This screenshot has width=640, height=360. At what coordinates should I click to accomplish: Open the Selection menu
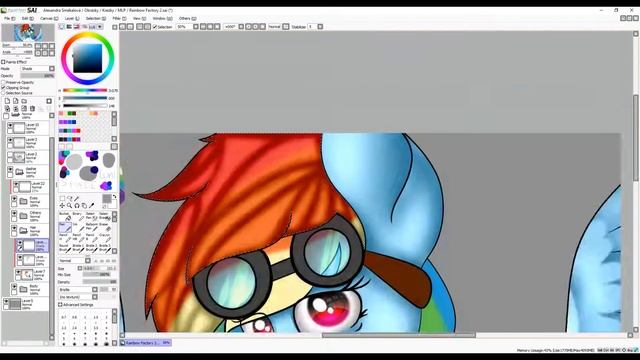[x=96, y=18]
